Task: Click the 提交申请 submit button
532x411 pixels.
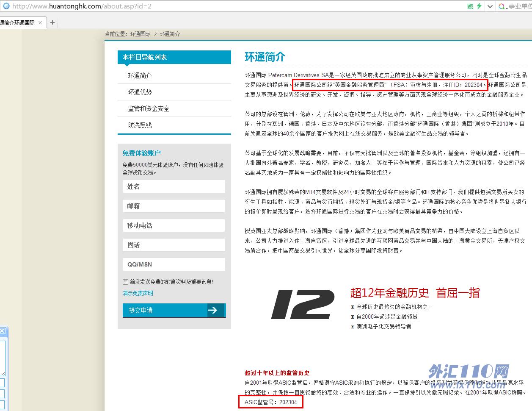Action: pos(174,311)
